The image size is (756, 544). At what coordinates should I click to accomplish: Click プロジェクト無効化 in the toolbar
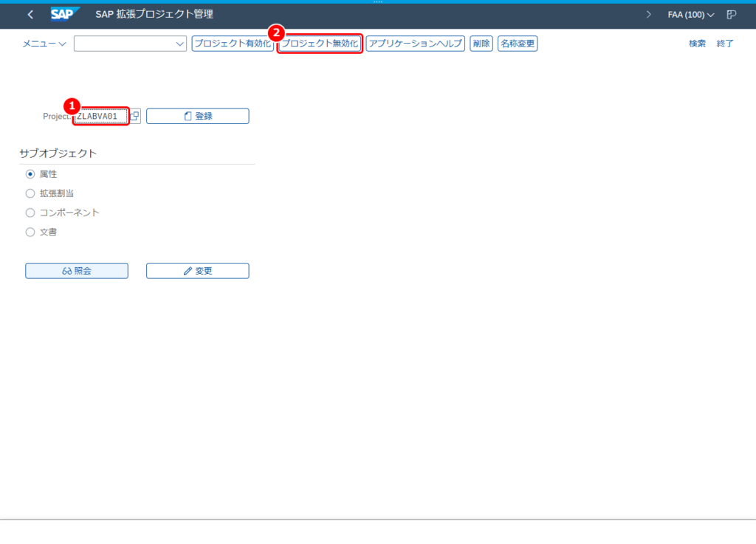320,44
